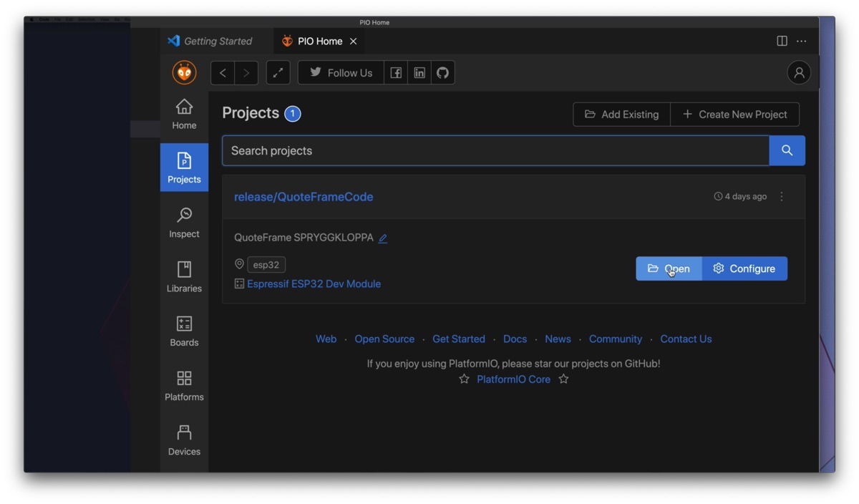Open the QuoteFrameCode project
The width and height of the screenshot is (859, 504).
pos(669,268)
